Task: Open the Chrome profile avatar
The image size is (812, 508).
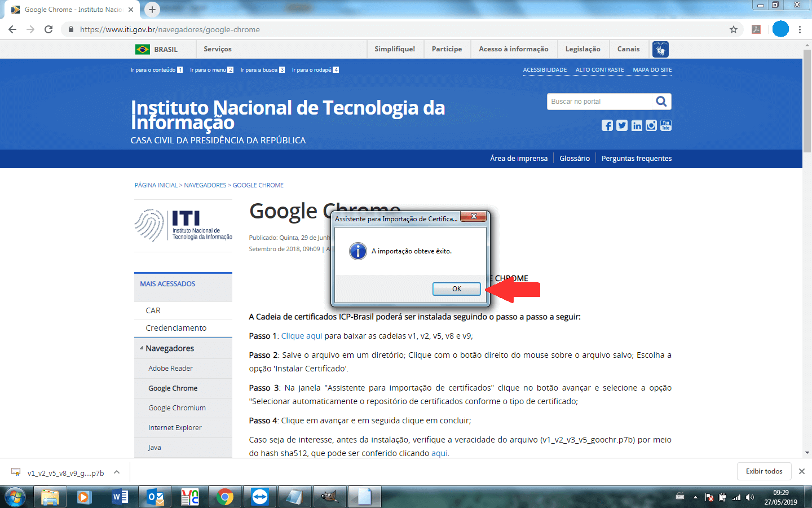Action: pos(780,29)
